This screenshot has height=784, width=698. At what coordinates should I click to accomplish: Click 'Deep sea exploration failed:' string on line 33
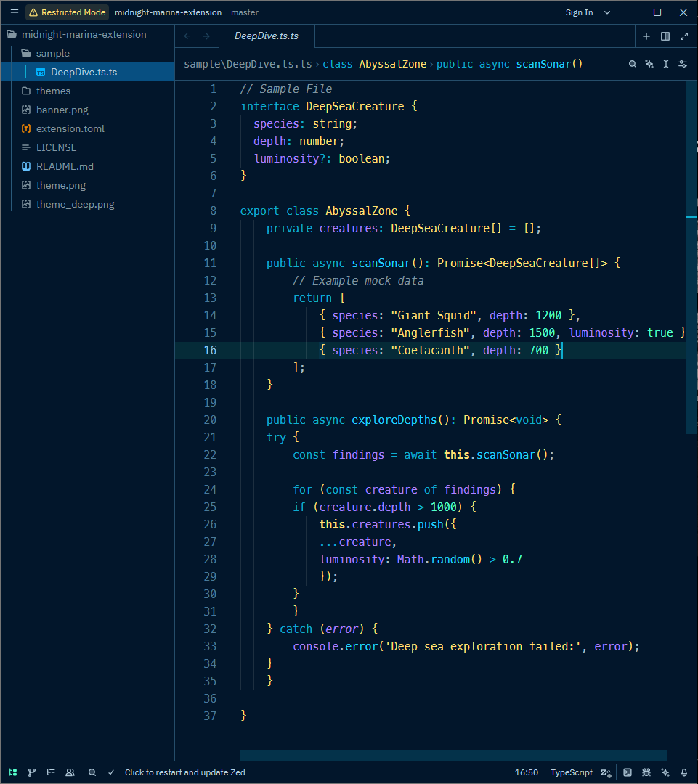pos(483,647)
